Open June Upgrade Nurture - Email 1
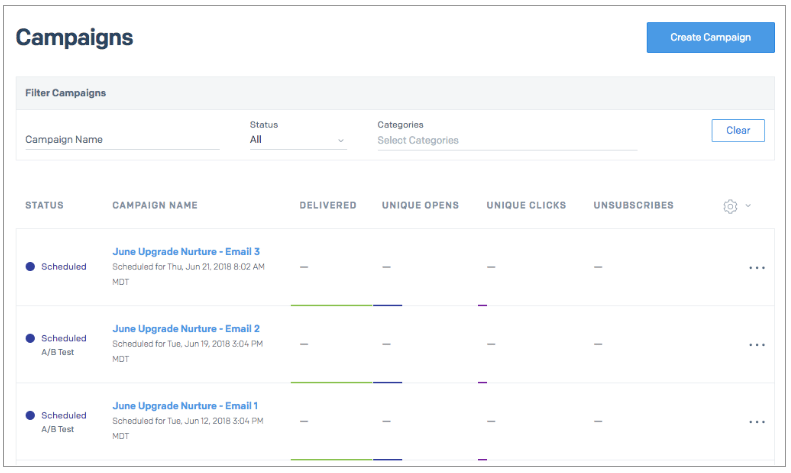This screenshot has height=473, width=791. tap(185, 406)
